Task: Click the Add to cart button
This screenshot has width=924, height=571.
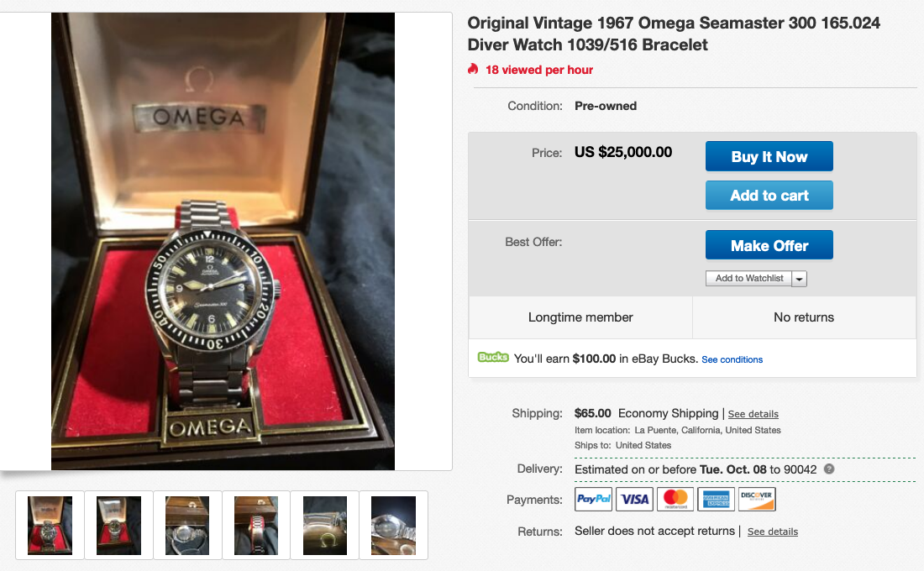Action: (x=769, y=196)
